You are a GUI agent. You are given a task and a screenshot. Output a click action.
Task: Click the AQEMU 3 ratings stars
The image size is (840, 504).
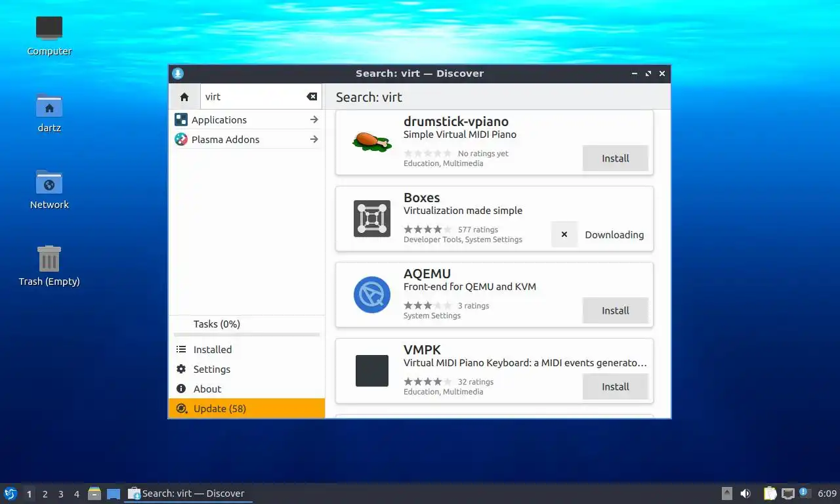pyautogui.click(x=428, y=306)
